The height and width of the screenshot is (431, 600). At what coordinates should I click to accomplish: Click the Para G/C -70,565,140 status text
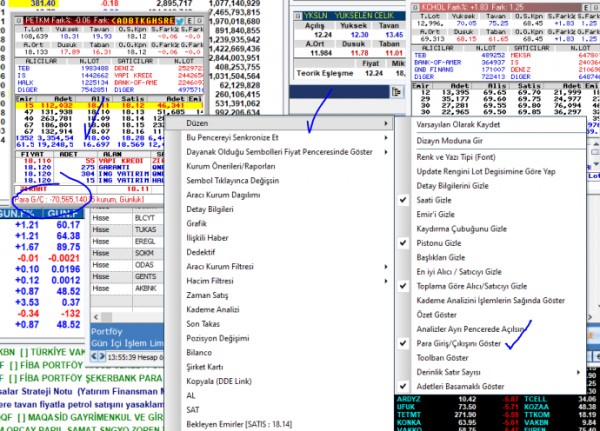79,199
